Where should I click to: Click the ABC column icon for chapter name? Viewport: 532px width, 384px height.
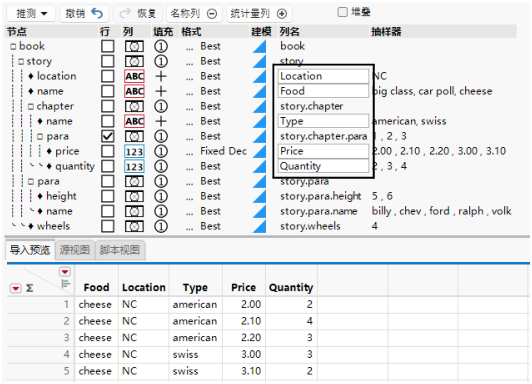[134, 121]
